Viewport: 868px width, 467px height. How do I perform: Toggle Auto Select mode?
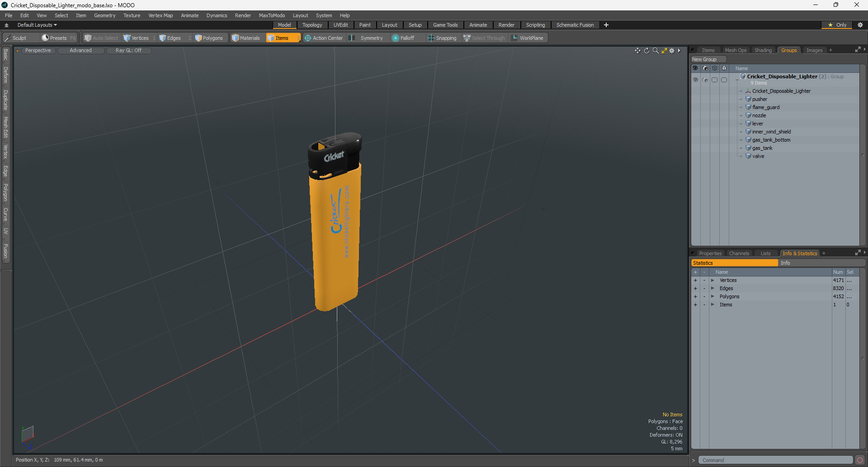pos(101,38)
